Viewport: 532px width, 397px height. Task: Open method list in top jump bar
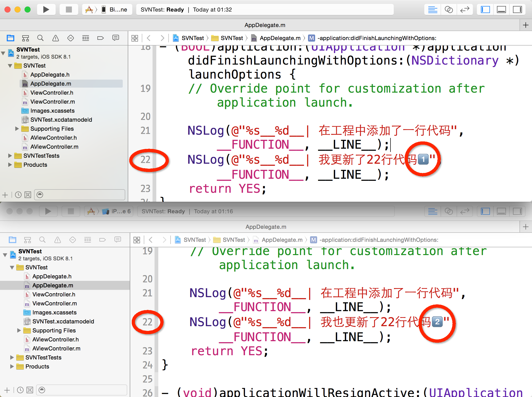372,38
